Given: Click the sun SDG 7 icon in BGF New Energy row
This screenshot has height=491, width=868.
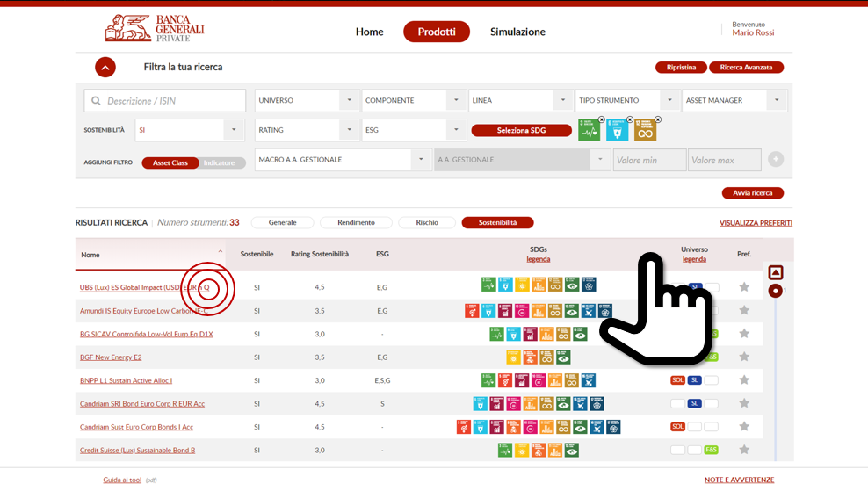Looking at the screenshot, I should pos(513,357).
